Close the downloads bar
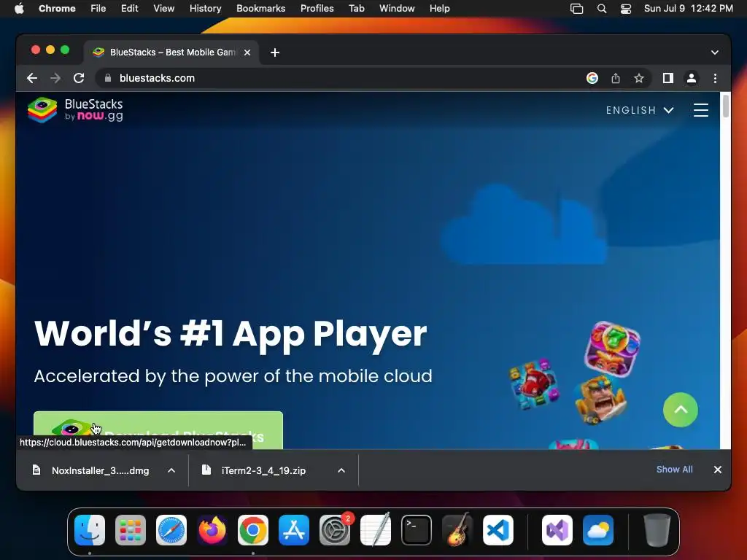This screenshot has width=747, height=560. [718, 470]
